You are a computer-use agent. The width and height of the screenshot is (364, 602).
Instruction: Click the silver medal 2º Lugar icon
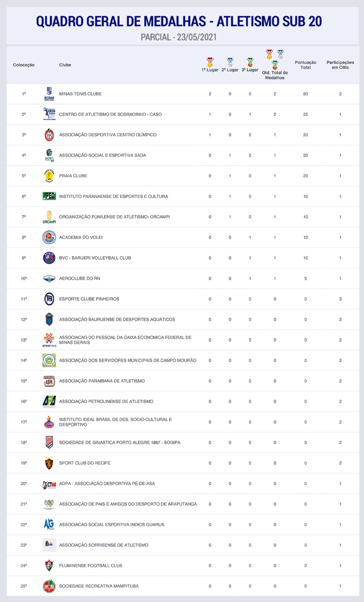point(230,62)
